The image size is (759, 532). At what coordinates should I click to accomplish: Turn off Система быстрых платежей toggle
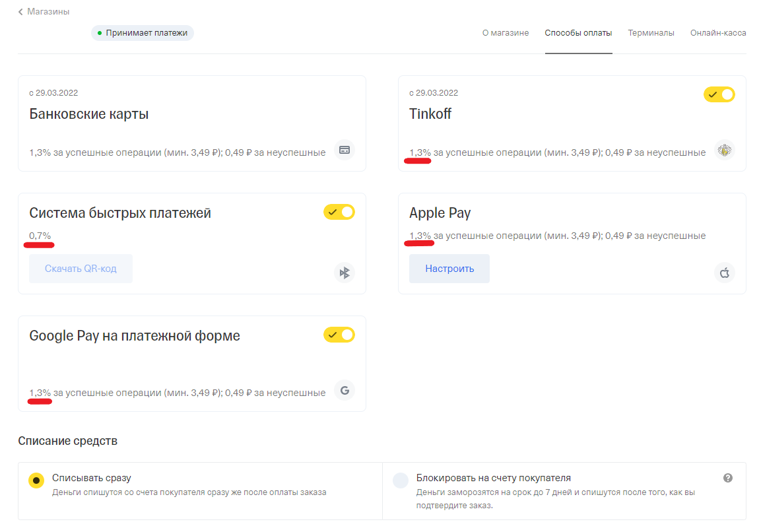coord(339,212)
